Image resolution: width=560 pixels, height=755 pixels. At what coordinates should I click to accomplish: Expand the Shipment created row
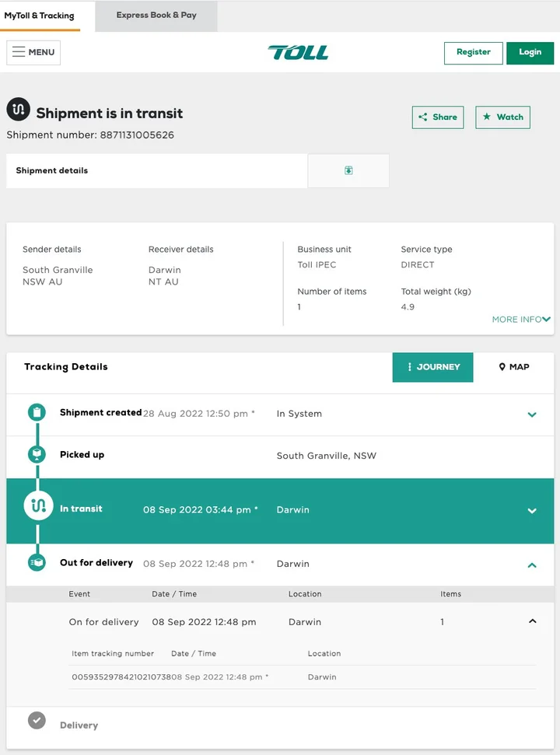tap(532, 414)
